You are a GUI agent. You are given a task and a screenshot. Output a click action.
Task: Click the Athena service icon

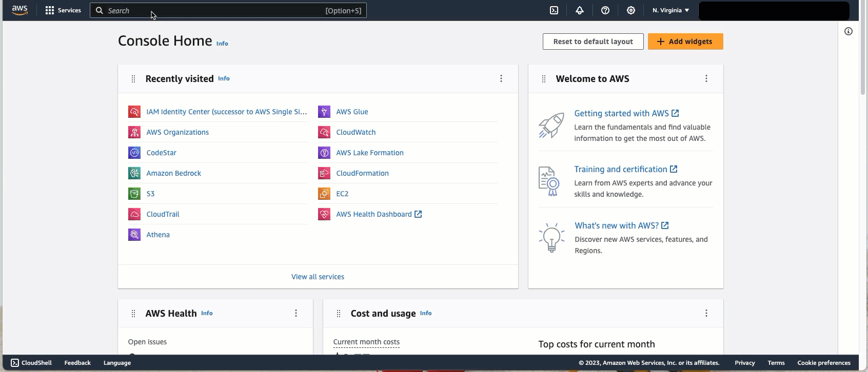pos(134,235)
